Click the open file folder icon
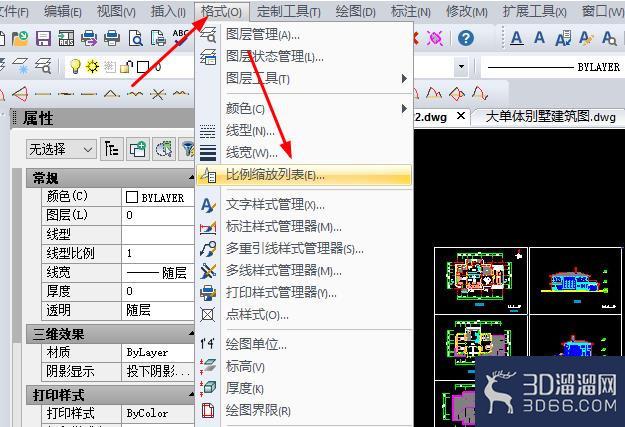 20,38
